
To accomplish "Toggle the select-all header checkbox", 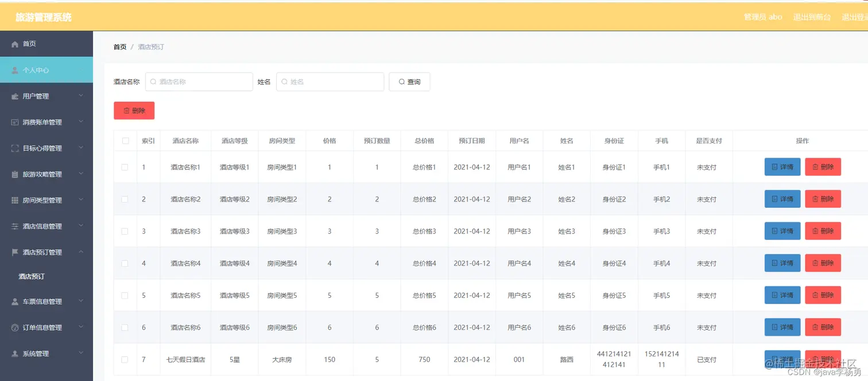I will pyautogui.click(x=125, y=141).
